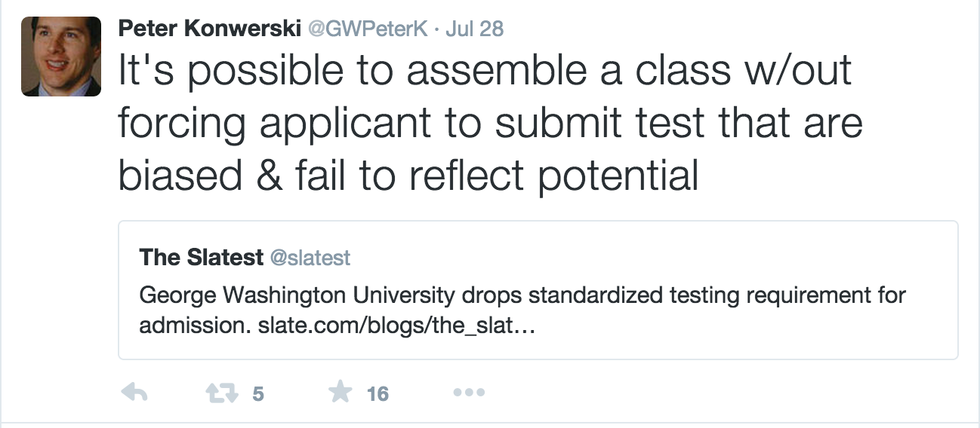Retweet using the retweet arrows icon
980x428 pixels.
point(219,393)
